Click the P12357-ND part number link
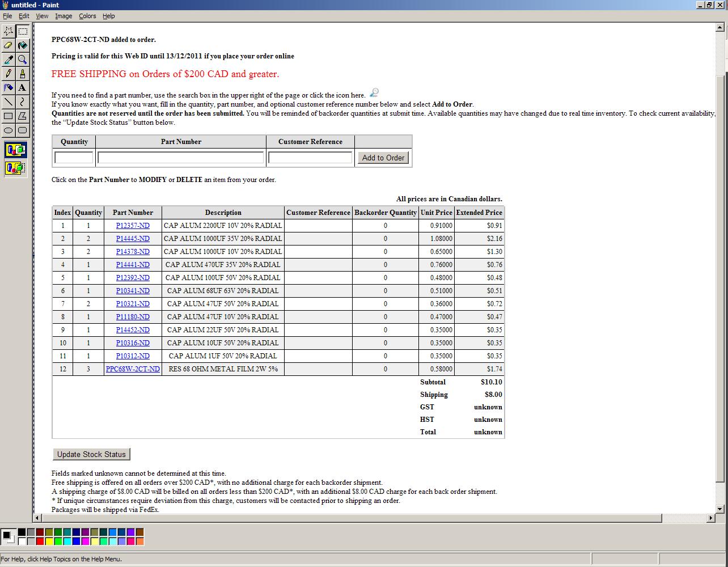This screenshot has width=728, height=567. tap(133, 226)
